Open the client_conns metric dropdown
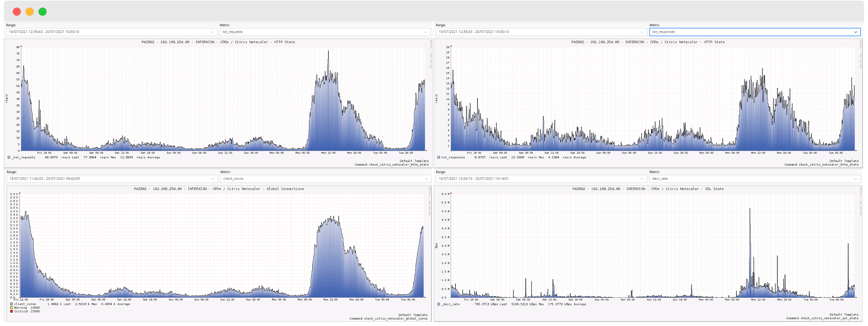This screenshot has height=326, width=868. coord(325,179)
